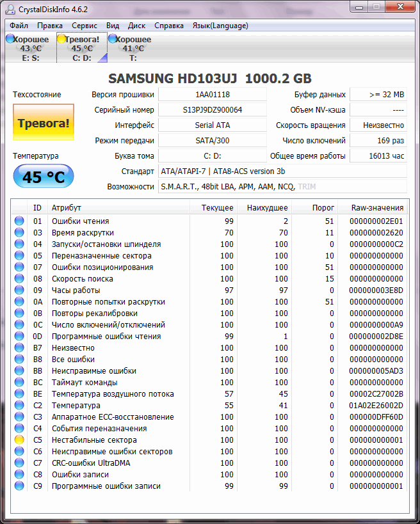
Task: Open the Вид menu
Action: [113, 26]
